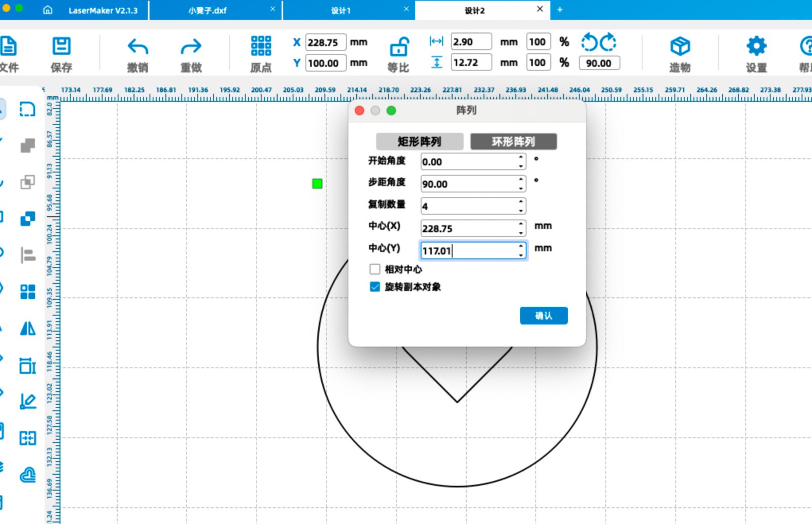812x524 pixels.
Task: Decrease the 开始角度 start angle value
Action: coord(521,166)
